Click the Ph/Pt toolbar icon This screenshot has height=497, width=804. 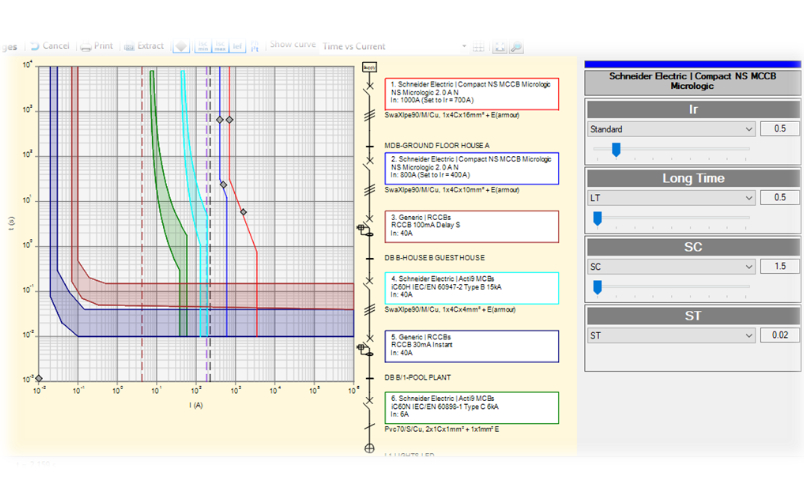(x=255, y=47)
